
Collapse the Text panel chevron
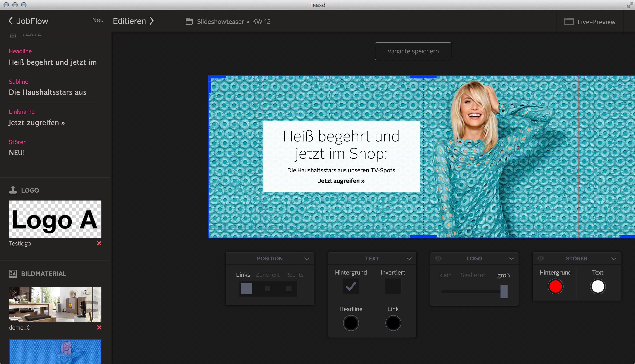(409, 258)
